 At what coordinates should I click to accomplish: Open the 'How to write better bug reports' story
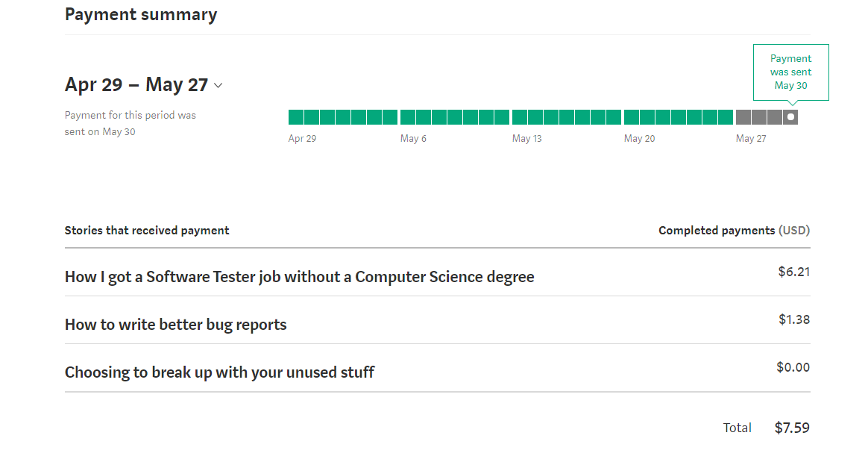coord(175,325)
